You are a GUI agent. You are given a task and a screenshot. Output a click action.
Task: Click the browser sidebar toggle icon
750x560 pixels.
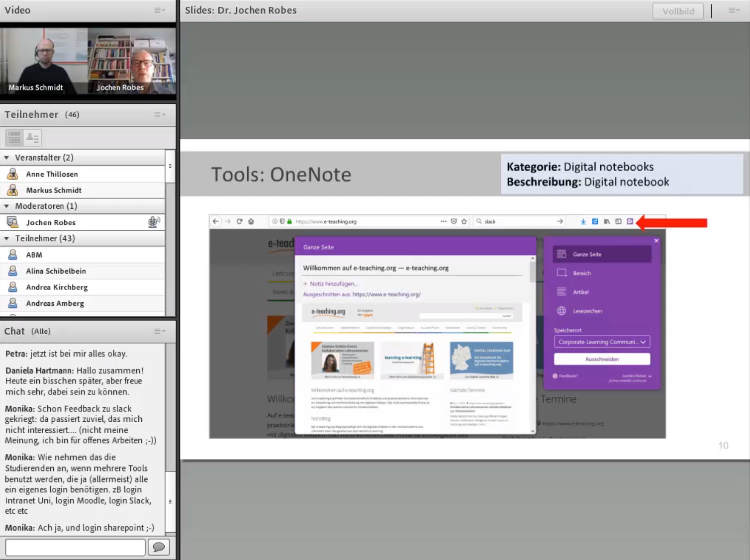coord(618,221)
